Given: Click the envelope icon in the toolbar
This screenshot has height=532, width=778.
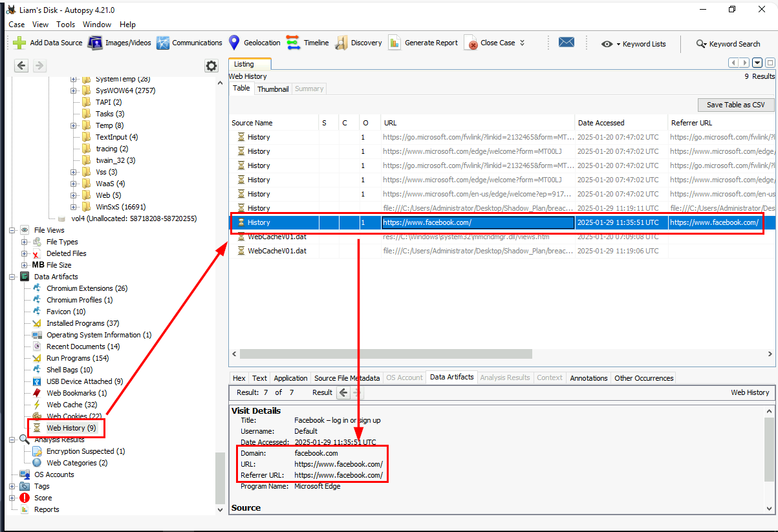Looking at the screenshot, I should click(567, 43).
